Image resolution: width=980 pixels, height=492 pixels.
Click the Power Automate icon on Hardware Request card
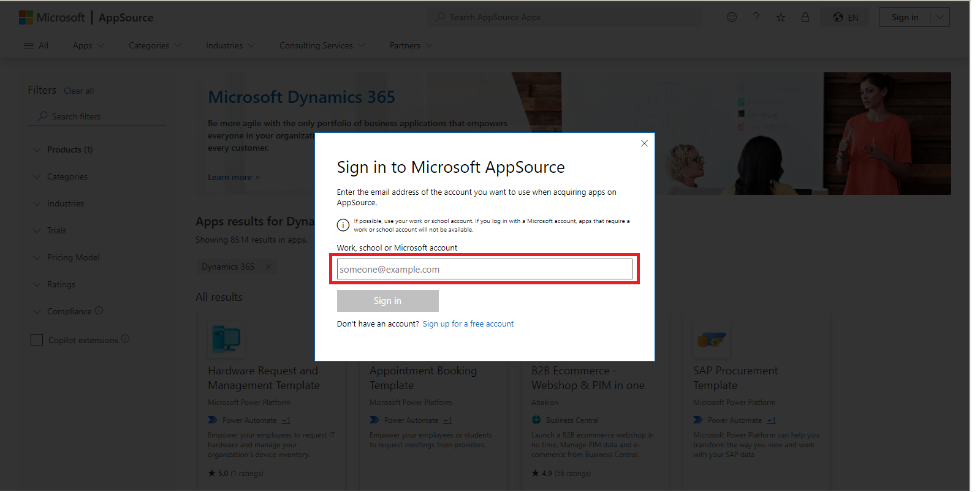tap(213, 420)
